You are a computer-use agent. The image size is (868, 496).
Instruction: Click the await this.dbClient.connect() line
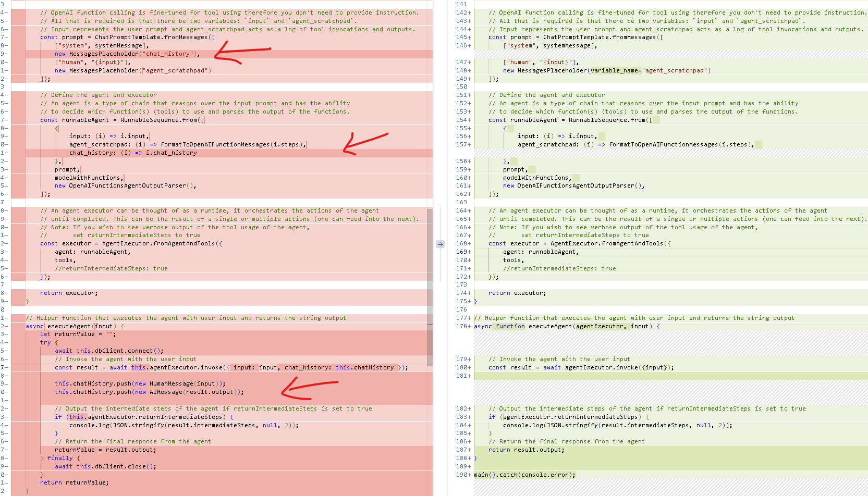coord(109,351)
